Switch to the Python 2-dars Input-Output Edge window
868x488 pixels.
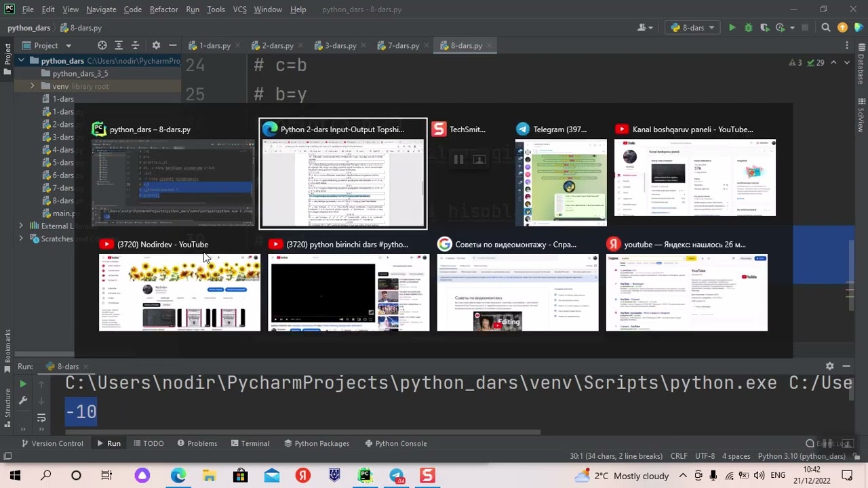(x=343, y=174)
